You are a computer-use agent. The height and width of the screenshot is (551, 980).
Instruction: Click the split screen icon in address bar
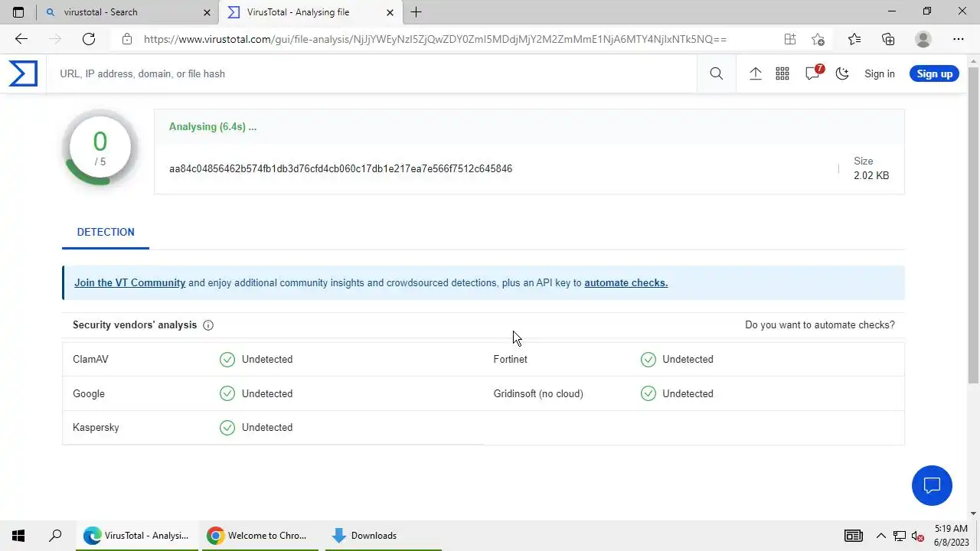[790, 39]
